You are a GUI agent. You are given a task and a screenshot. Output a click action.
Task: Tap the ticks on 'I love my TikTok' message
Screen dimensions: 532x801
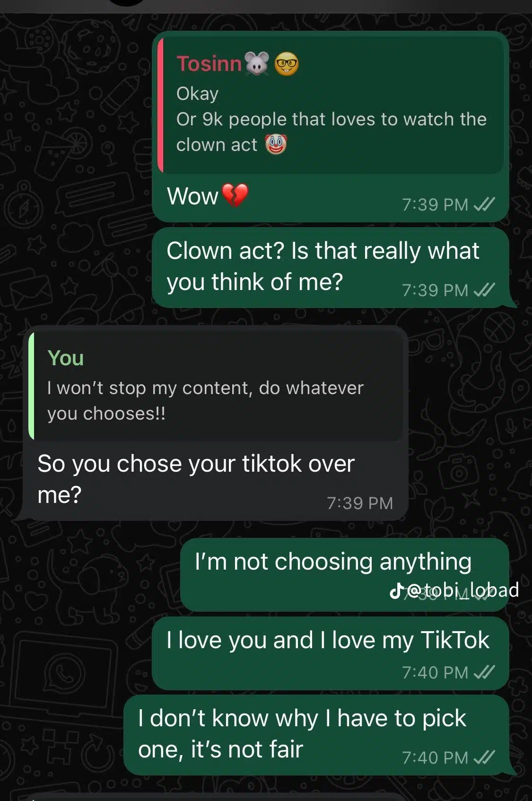tap(484, 672)
